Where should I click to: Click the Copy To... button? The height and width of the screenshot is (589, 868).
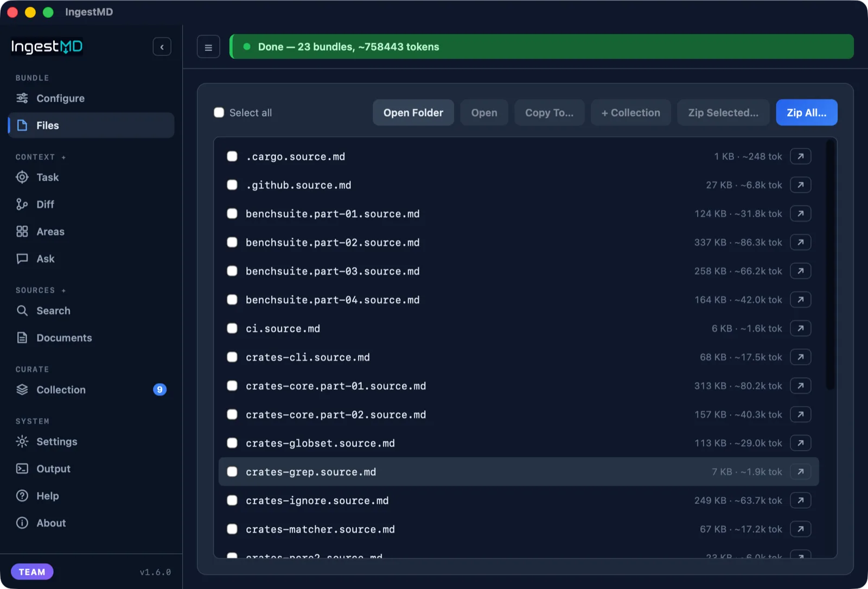coord(549,112)
